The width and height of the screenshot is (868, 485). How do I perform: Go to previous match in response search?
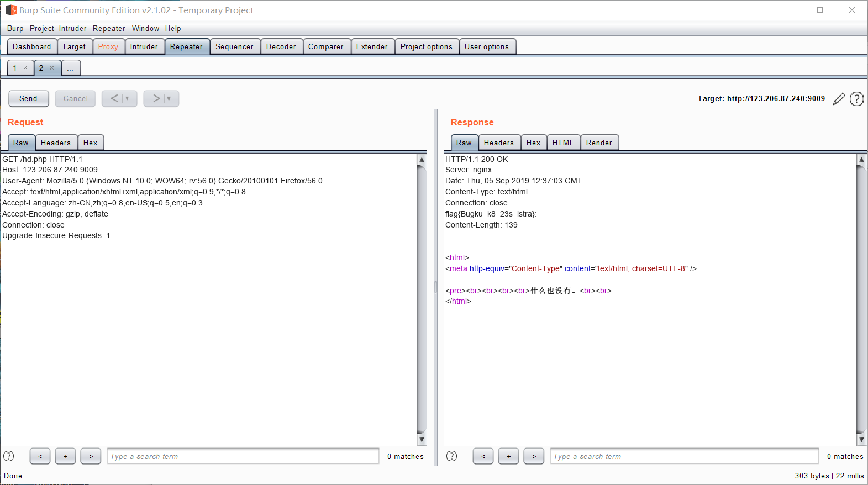(x=483, y=456)
